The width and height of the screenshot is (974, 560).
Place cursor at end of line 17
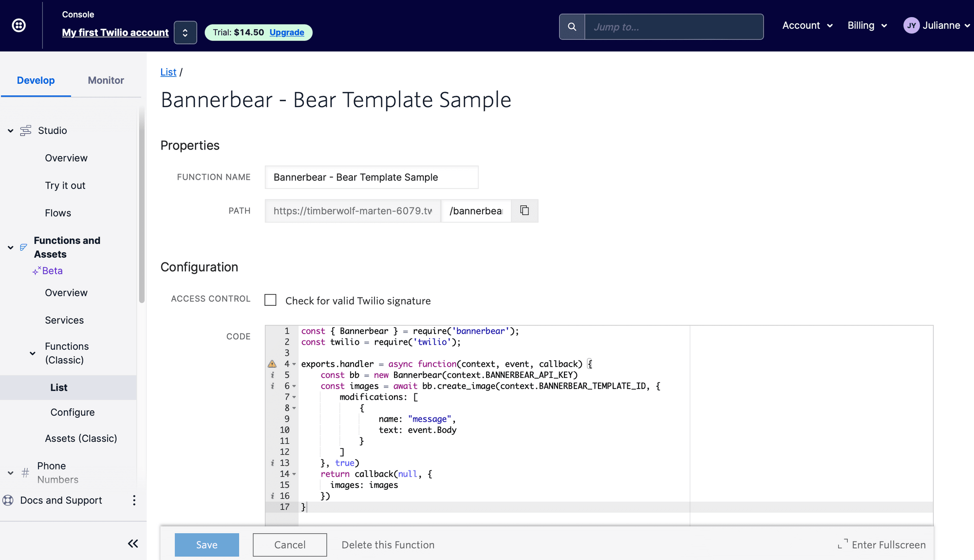pyautogui.click(x=307, y=507)
